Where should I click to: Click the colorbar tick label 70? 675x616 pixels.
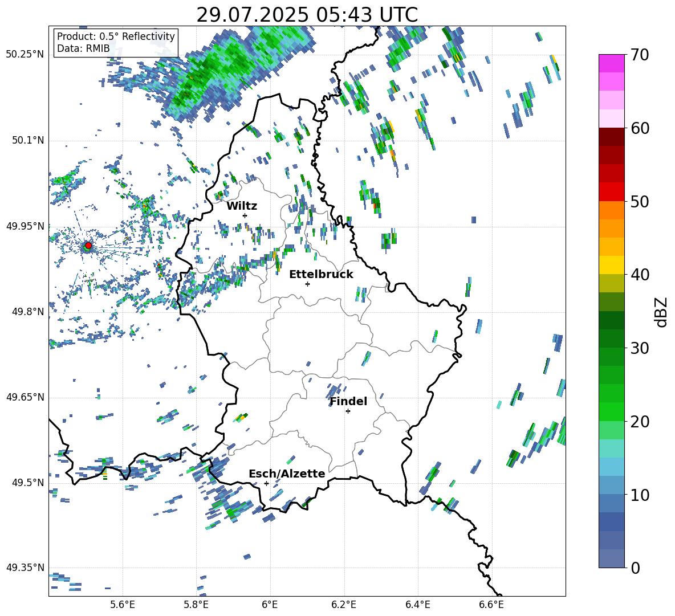coord(639,55)
